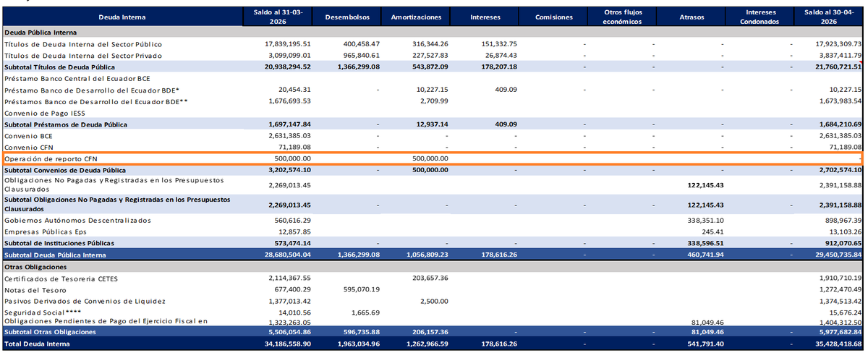868x353 pixels.
Task: Select the "Seguridad Social****" row label
Action: point(43,312)
